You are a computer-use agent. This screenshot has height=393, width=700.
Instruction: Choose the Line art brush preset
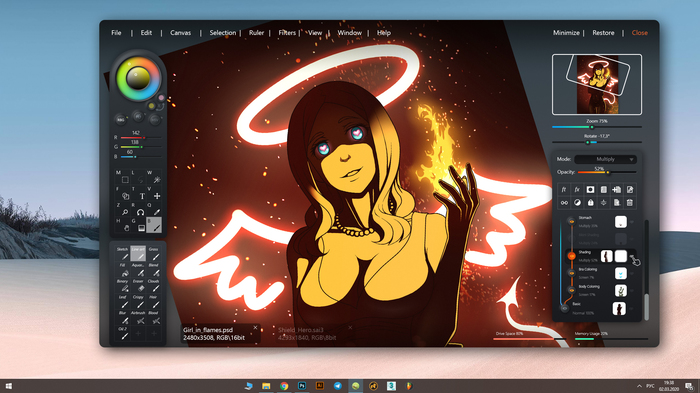(x=138, y=254)
